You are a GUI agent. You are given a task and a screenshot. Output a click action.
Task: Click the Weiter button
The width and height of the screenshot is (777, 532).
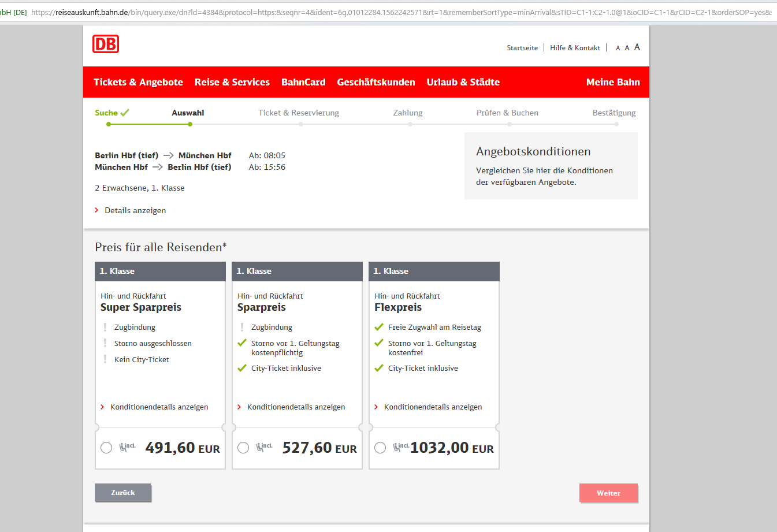pyautogui.click(x=608, y=493)
